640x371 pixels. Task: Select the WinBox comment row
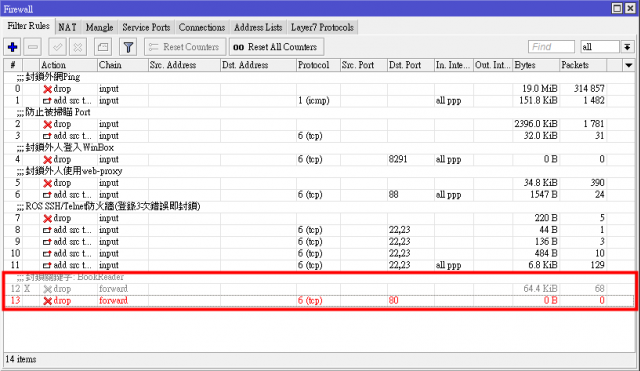[x=319, y=148]
